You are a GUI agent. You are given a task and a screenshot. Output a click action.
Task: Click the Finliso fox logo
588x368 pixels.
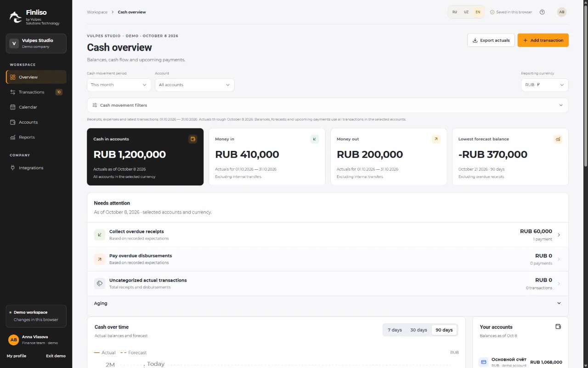(x=16, y=17)
